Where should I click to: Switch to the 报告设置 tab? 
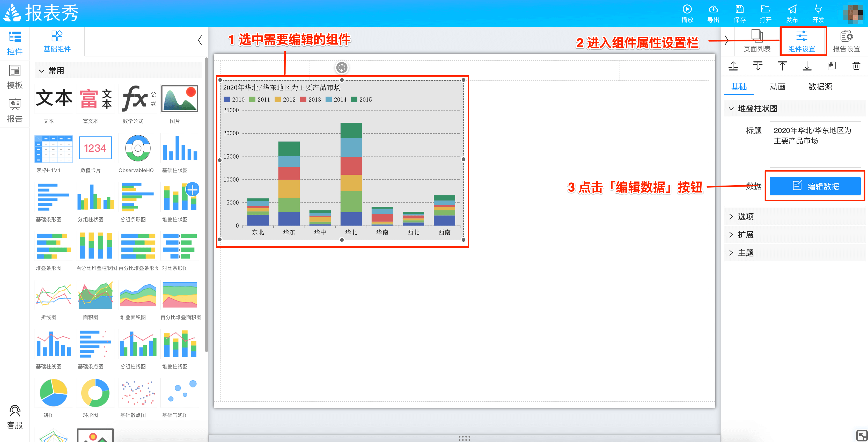tap(847, 41)
